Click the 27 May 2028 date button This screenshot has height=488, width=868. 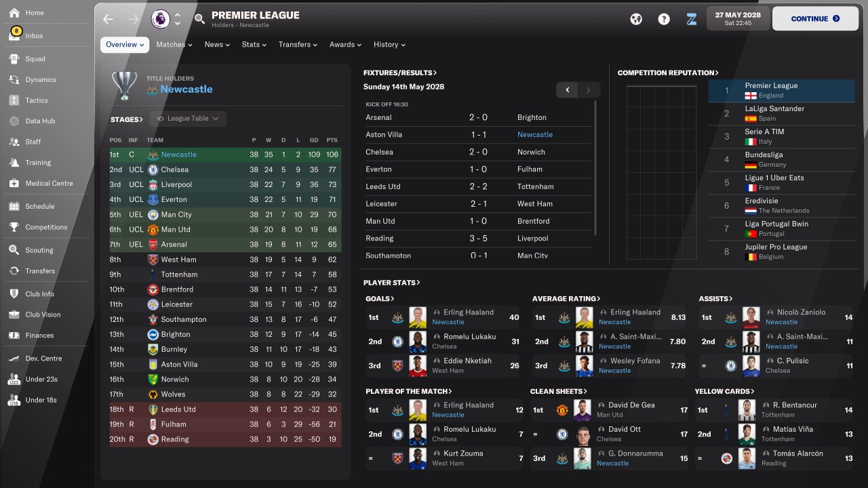pyautogui.click(x=738, y=19)
